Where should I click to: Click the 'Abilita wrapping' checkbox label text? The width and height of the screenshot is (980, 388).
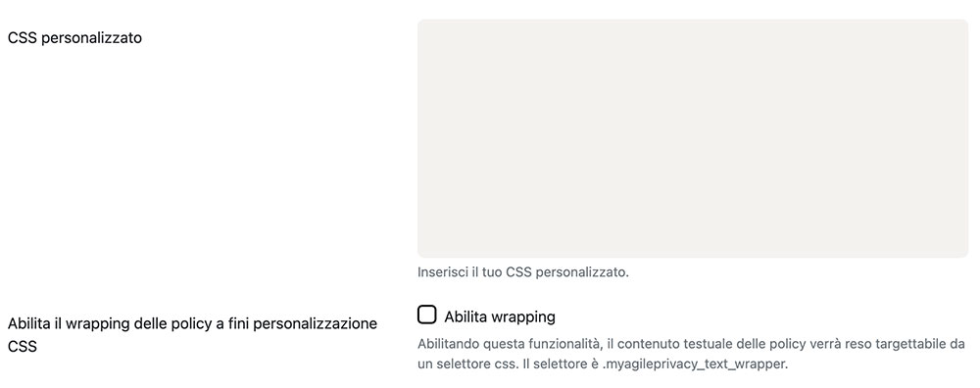[x=500, y=316]
